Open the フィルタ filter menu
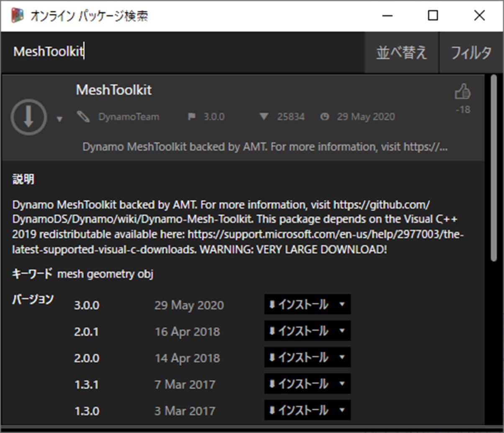Viewport: 504px width, 433px height. click(471, 52)
